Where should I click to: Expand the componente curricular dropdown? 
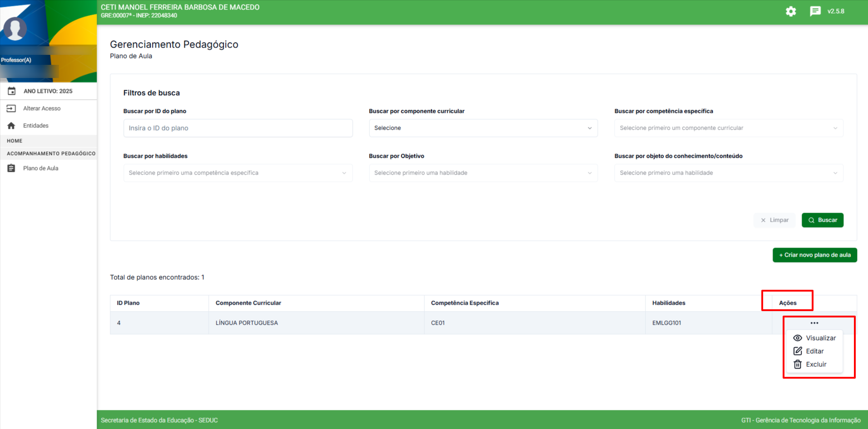coord(483,128)
